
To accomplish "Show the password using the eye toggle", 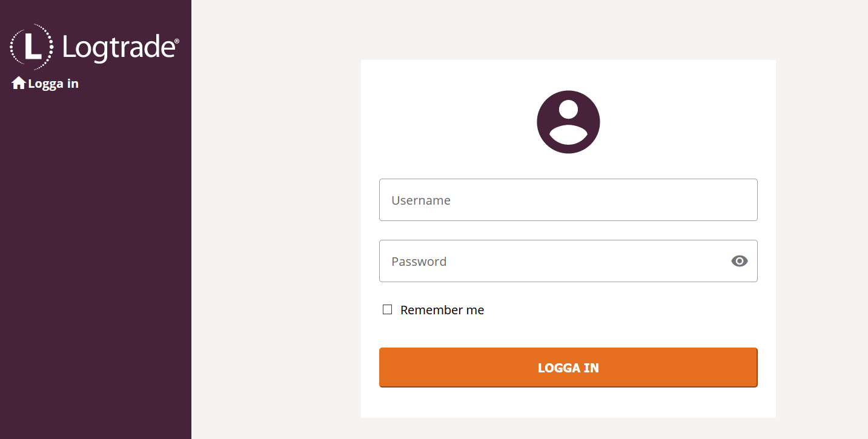I will [739, 261].
